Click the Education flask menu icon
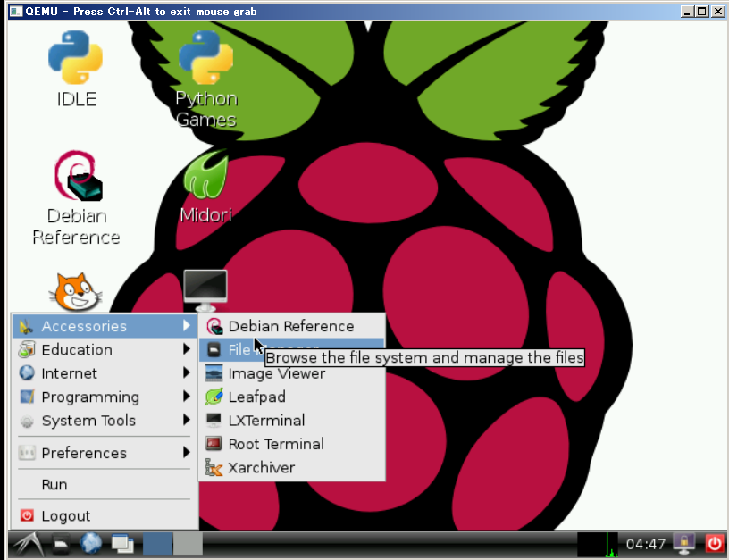Viewport: 729px width, 560px height. 27,349
